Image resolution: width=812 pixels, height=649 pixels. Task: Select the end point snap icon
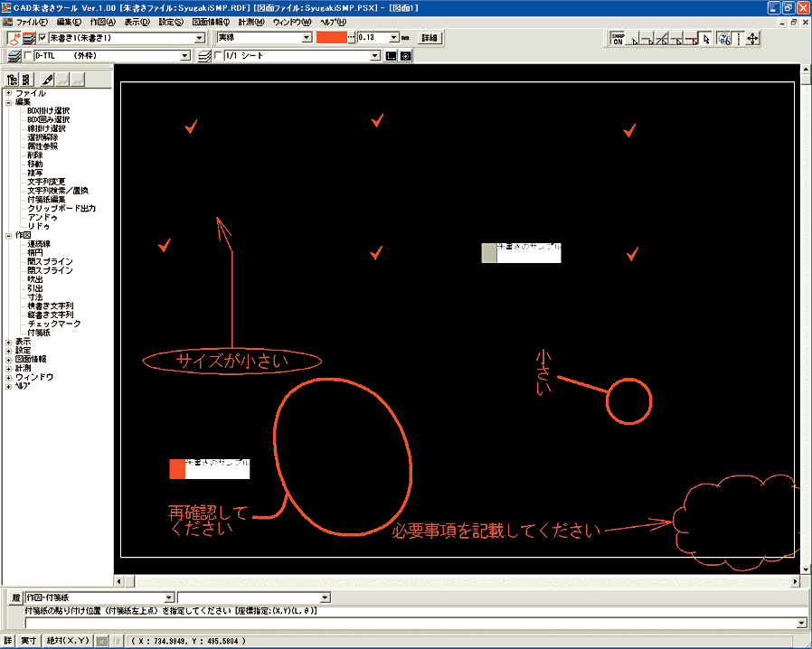click(647, 38)
